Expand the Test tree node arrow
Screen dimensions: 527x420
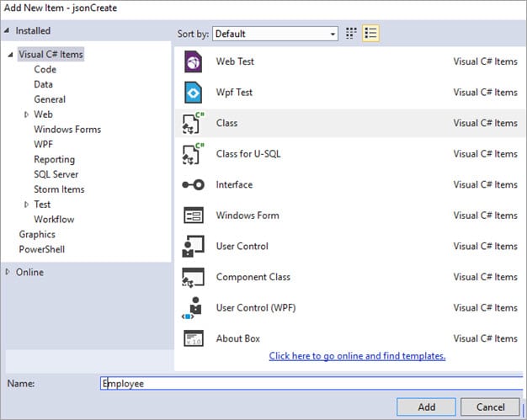pos(26,205)
